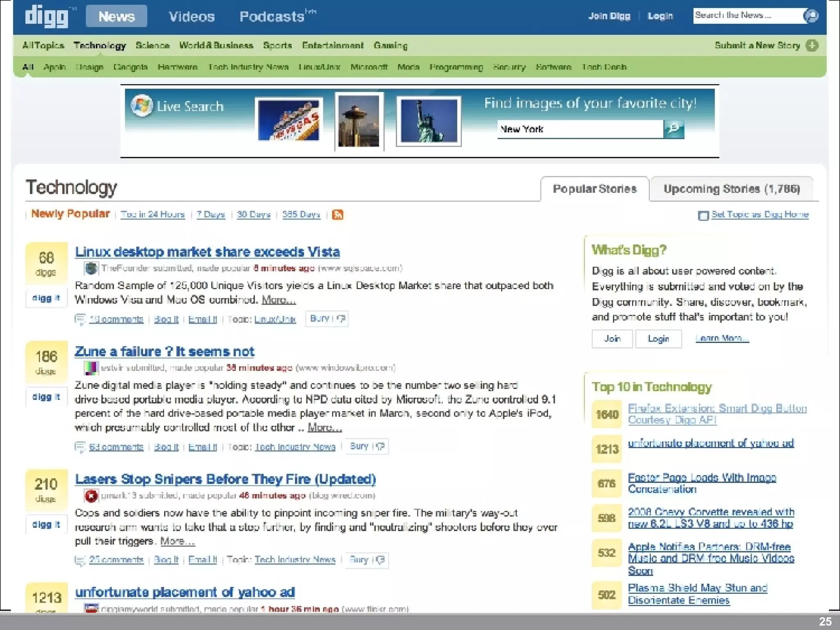The image size is (840, 630).
Task: Click the pmark13 submitter avatar
Action: pyautogui.click(x=91, y=496)
